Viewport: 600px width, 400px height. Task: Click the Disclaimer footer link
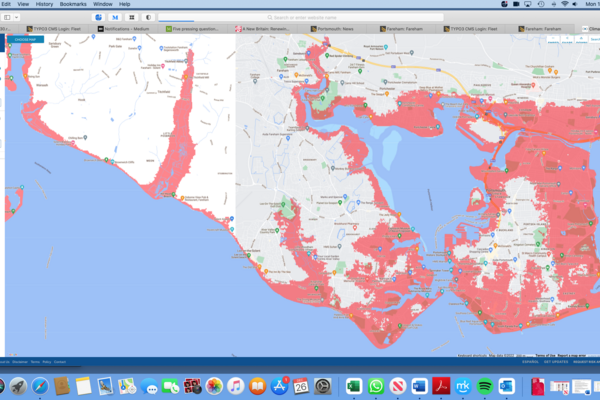click(x=20, y=362)
